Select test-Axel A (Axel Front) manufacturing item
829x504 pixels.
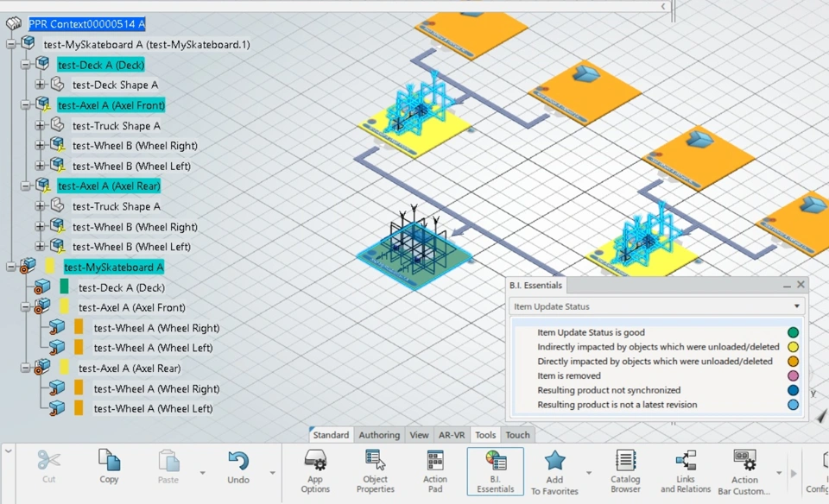[131, 307]
